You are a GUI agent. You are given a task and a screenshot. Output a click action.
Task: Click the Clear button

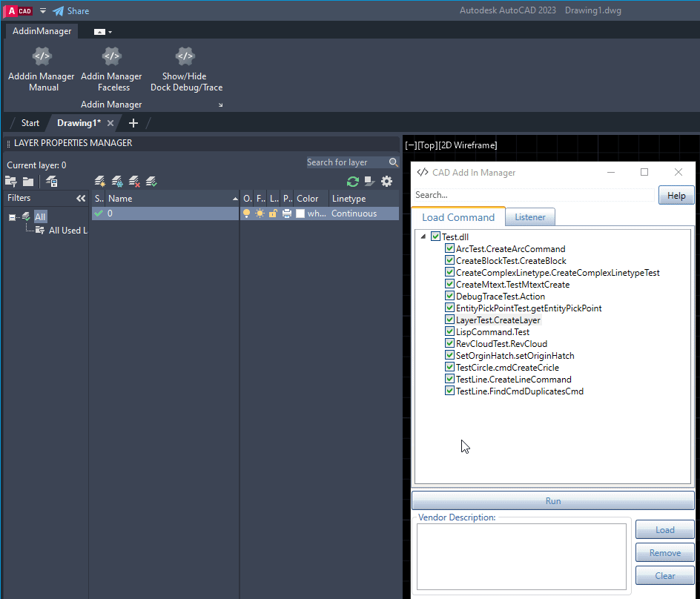(664, 576)
